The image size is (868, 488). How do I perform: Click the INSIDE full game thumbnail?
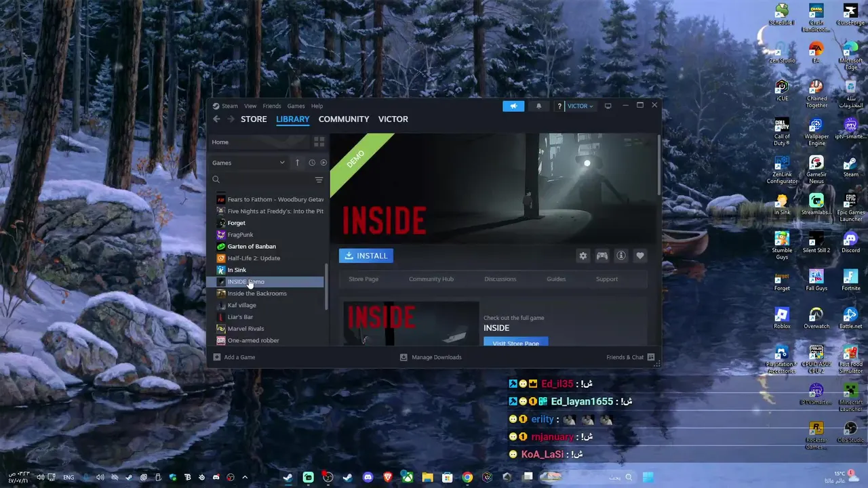tap(411, 324)
